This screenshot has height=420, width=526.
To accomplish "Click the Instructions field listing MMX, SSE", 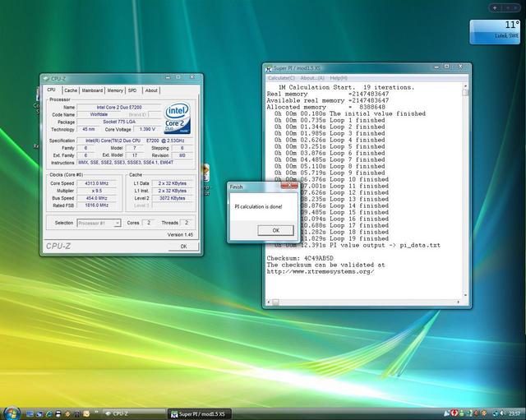I will coord(135,163).
